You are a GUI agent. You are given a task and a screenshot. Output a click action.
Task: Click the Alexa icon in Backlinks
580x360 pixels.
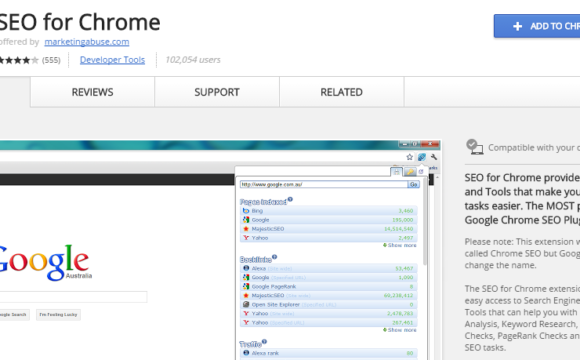(246, 268)
